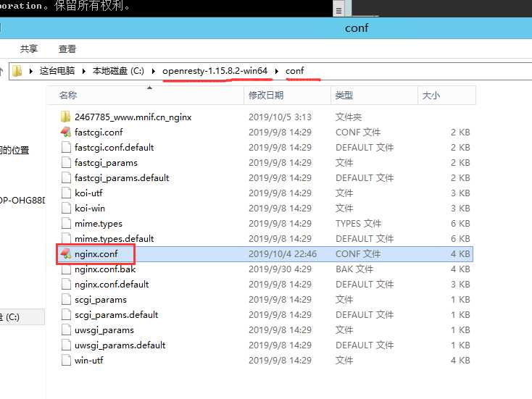Navigate to 这台电脑 in address bar
Screen dimensions: 532x399
click(x=57, y=71)
